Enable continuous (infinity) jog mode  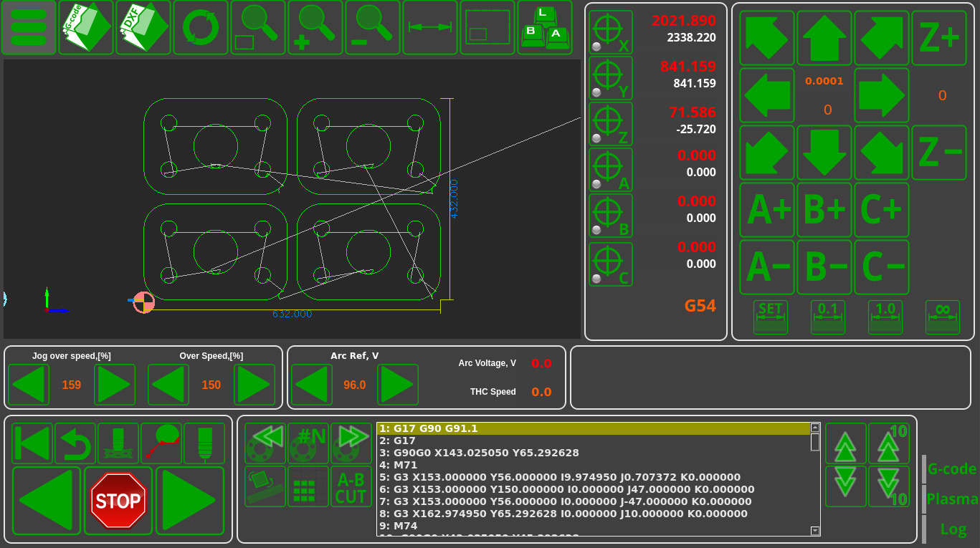[x=942, y=317]
